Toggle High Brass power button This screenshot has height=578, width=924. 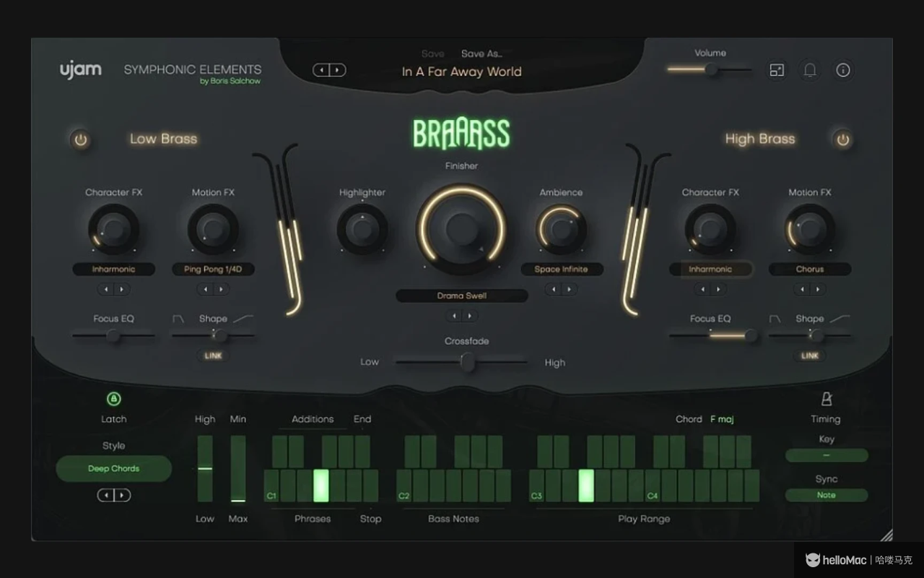click(842, 139)
